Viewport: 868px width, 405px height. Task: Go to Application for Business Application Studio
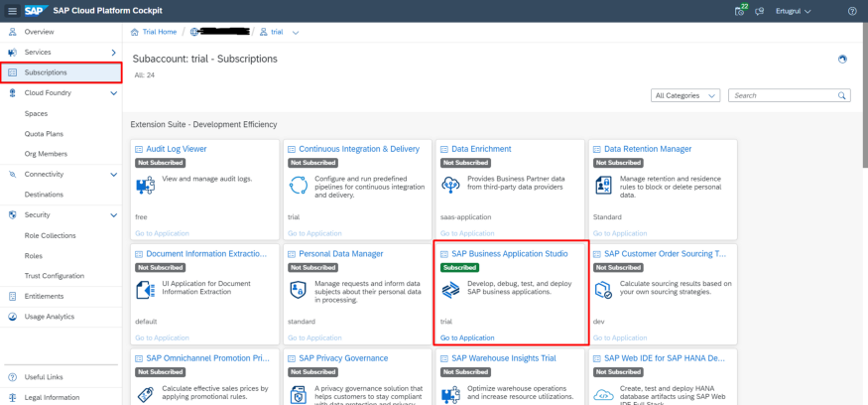[x=467, y=337]
